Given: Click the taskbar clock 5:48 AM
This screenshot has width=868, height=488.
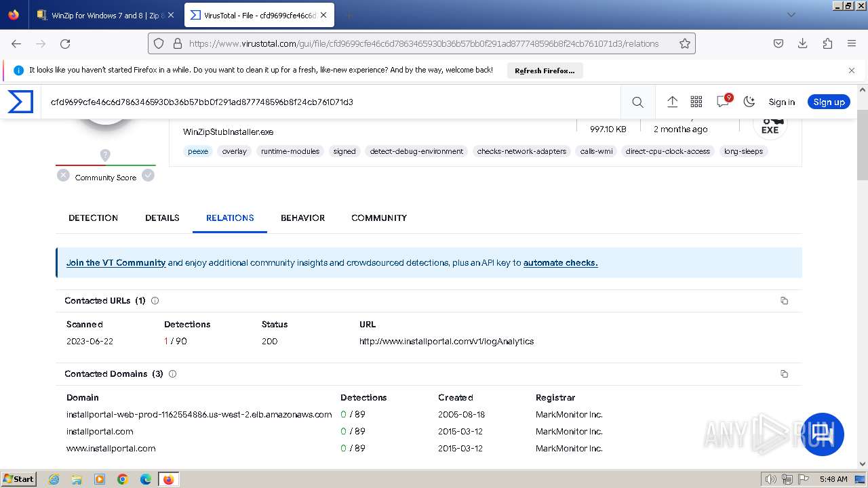Looking at the screenshot, I should coord(833,479).
